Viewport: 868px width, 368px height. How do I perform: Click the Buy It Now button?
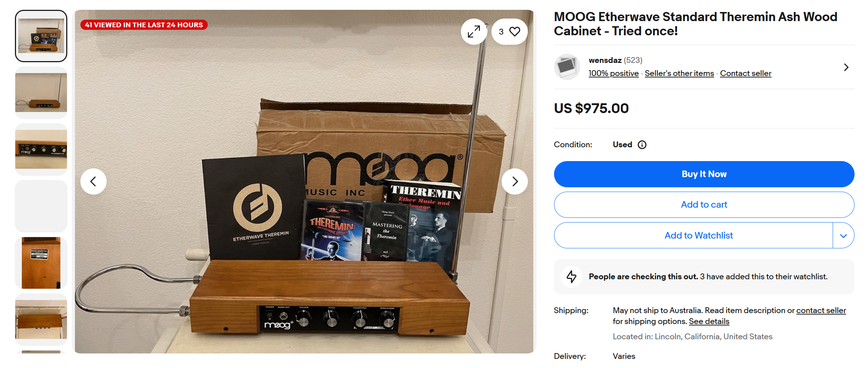[704, 174]
